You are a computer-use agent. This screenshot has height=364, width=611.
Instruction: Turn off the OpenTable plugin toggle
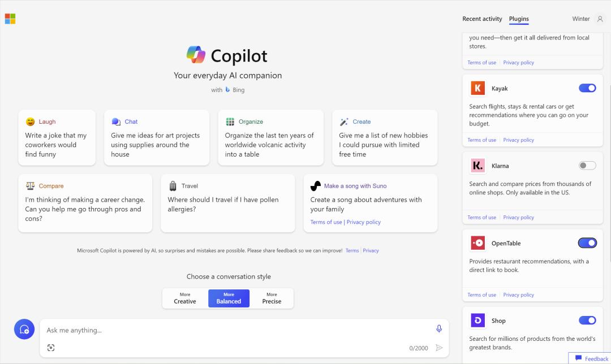[587, 243]
